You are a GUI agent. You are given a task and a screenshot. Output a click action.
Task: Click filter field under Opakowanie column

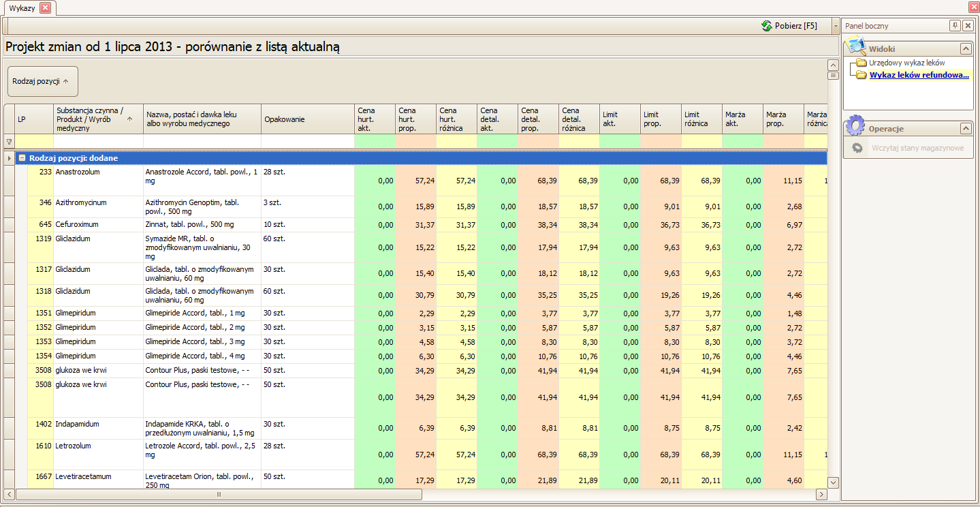tap(307, 142)
